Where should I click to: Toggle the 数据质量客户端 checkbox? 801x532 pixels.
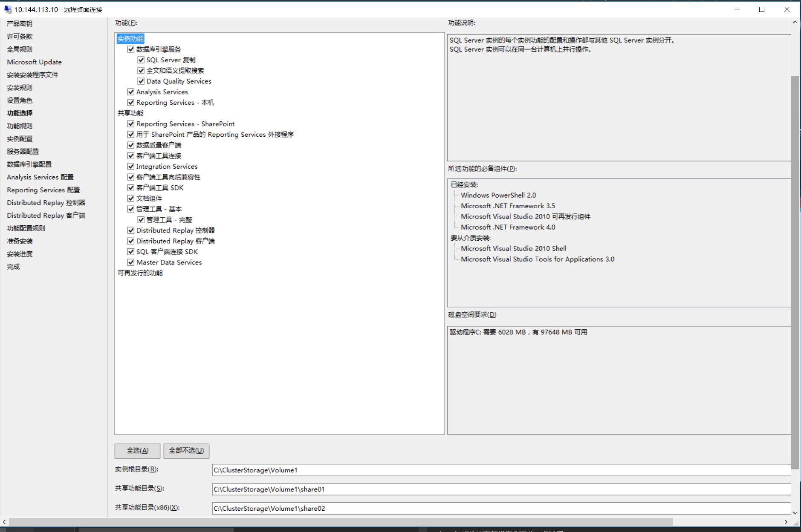131,145
